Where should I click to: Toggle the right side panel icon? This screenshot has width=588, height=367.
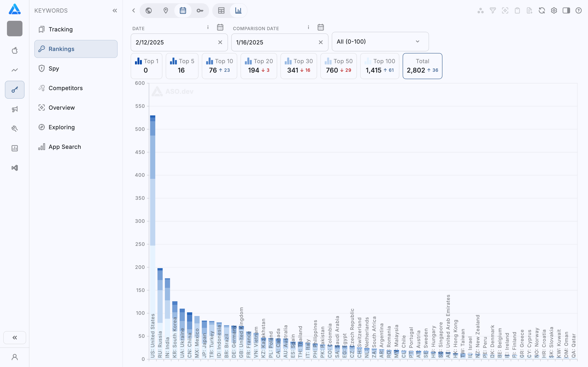[x=566, y=10]
